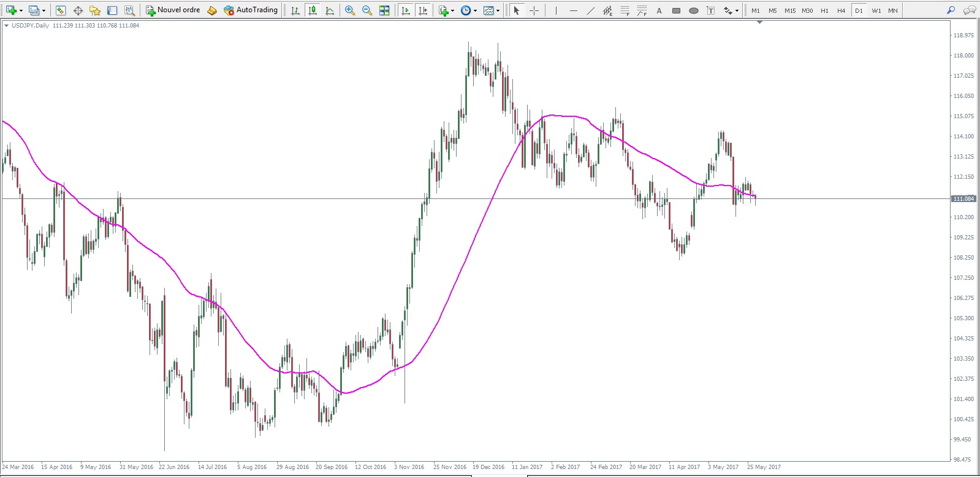Select the rectangle shape tool
This screenshot has height=477, width=980.
click(x=676, y=10)
